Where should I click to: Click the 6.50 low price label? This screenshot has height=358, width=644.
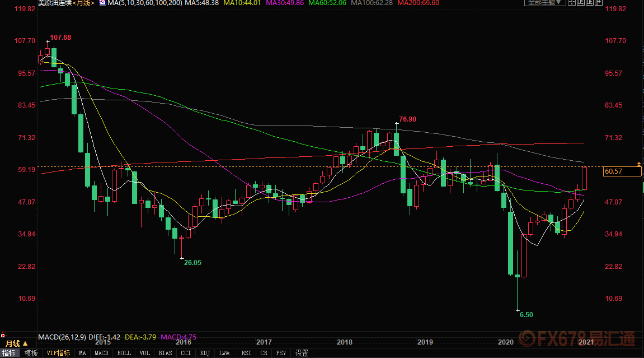coord(526,315)
